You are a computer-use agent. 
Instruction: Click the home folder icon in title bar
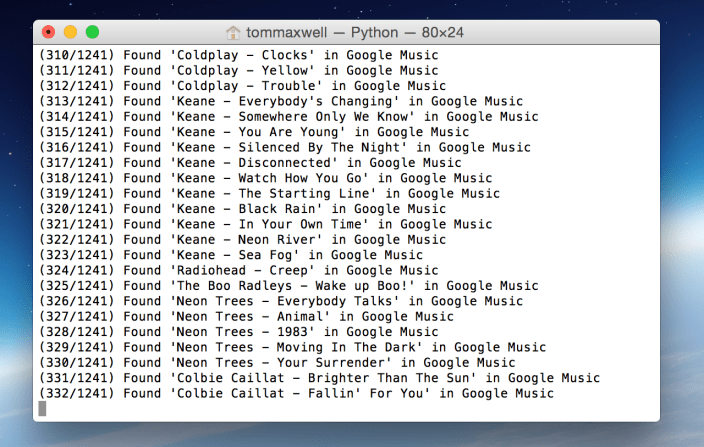[x=233, y=33]
